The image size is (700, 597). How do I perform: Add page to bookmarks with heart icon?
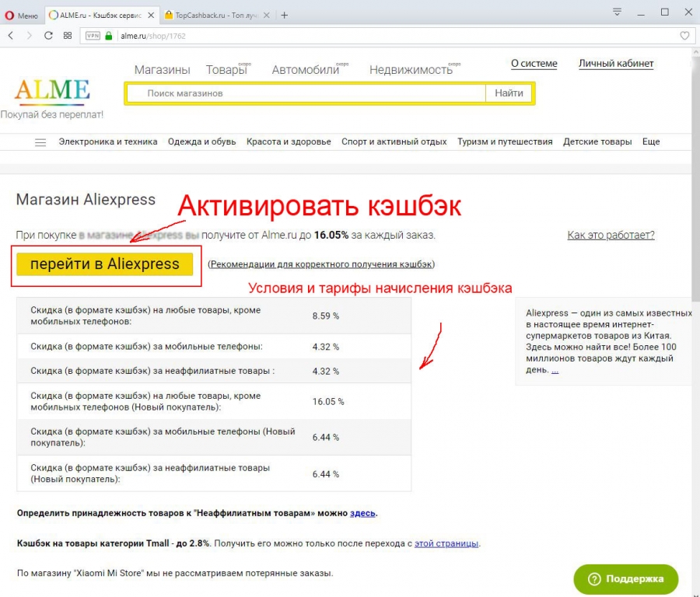pos(684,36)
